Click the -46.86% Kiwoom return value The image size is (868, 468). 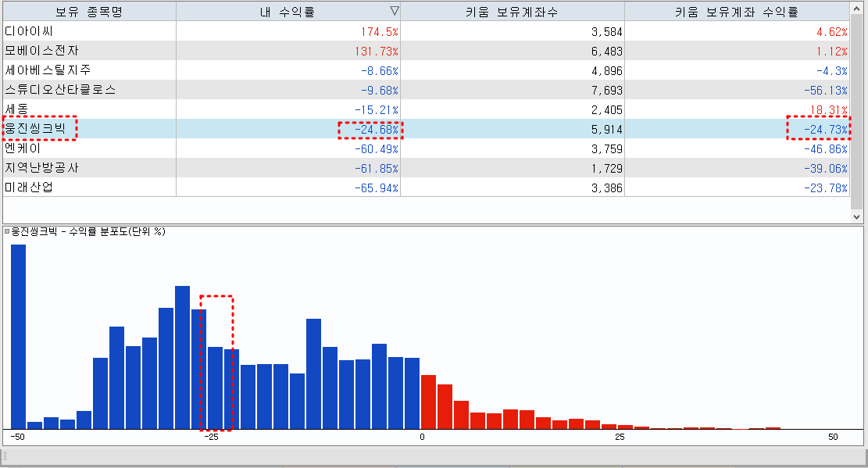point(826,149)
